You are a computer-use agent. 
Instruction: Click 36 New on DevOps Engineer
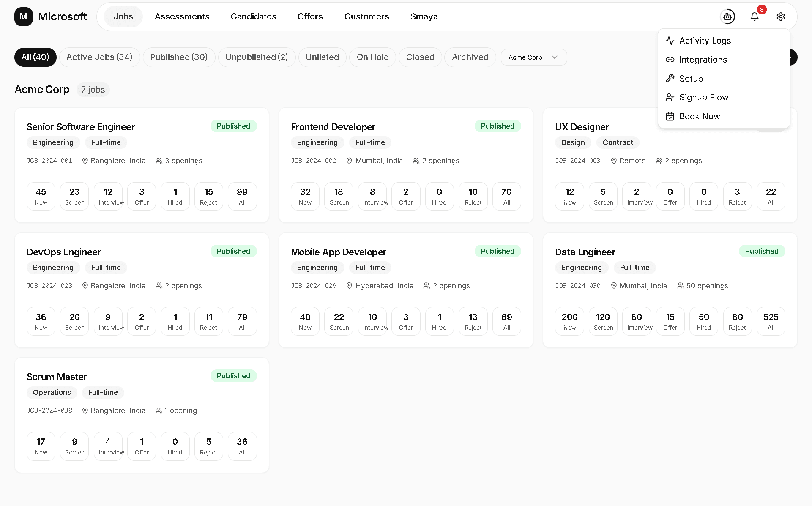pos(41,321)
